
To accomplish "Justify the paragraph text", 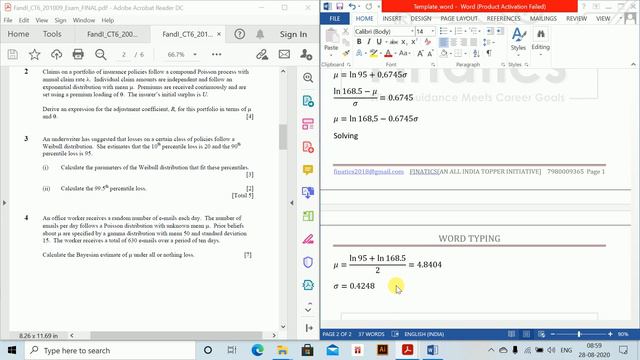I will point(473,42).
